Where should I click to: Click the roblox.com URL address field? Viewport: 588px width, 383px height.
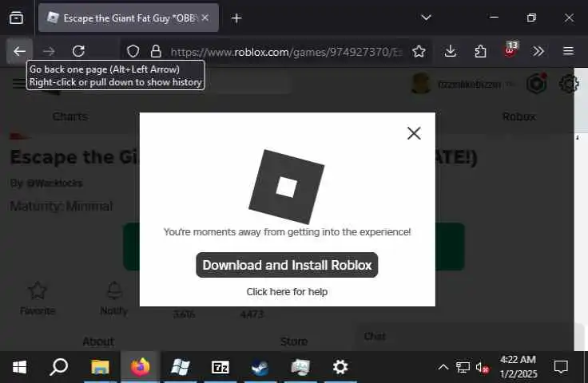pos(286,52)
